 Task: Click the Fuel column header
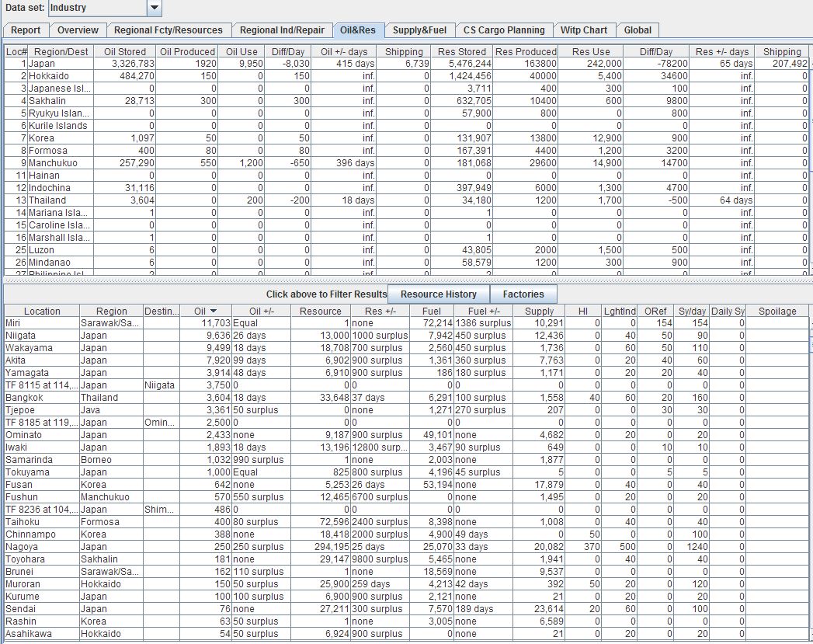(x=432, y=311)
